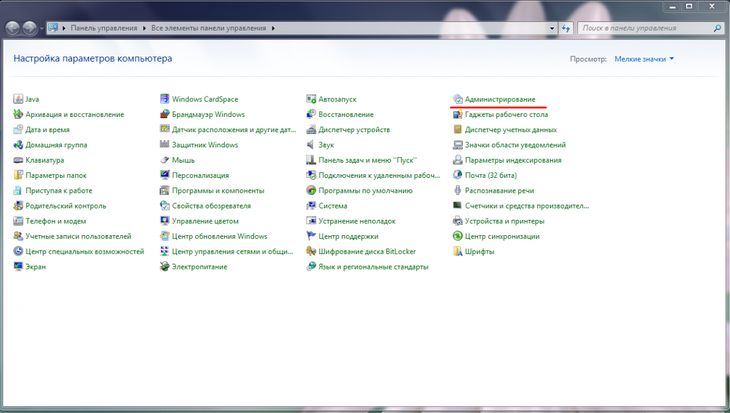The height and width of the screenshot is (413, 730).
Task: Open the Диспетчер учетных данных link
Action: [x=511, y=130]
